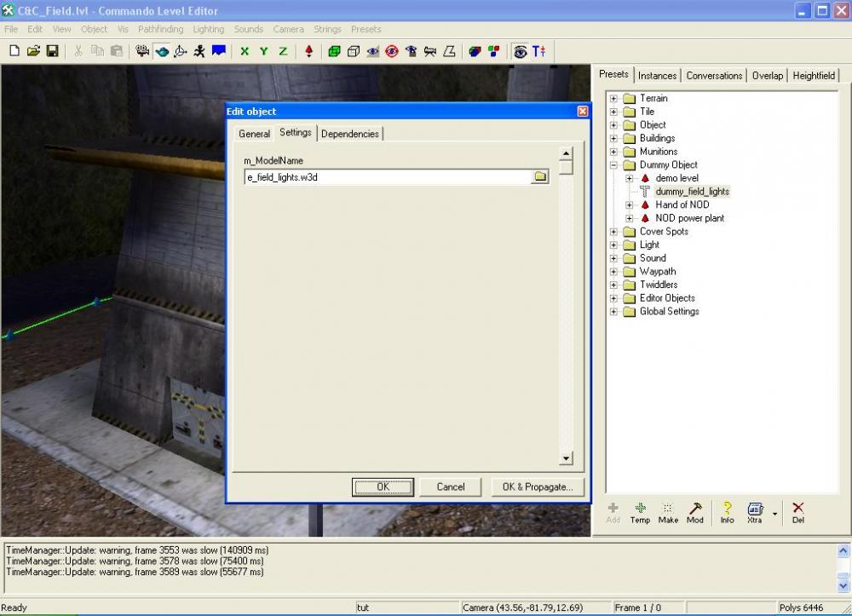Browse for model file via folder icon
Viewport: 852px width, 616px height.
(539, 177)
